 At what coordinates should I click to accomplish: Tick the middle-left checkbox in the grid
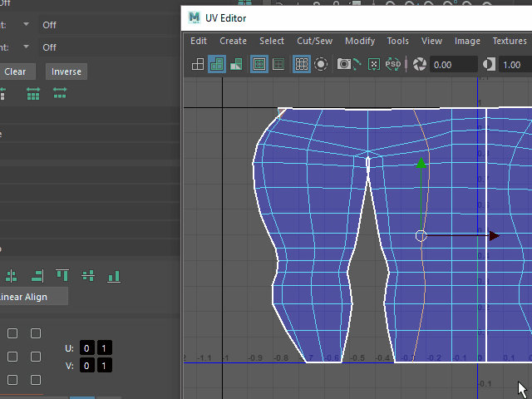tap(12, 357)
